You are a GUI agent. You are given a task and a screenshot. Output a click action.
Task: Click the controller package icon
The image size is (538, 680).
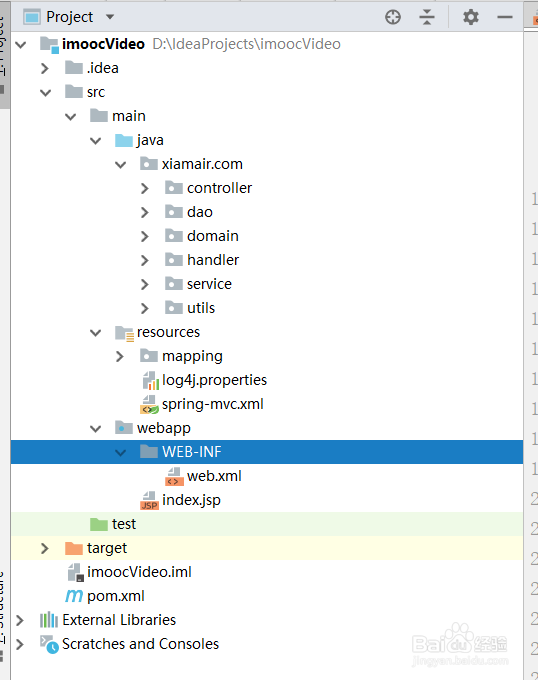(x=174, y=187)
